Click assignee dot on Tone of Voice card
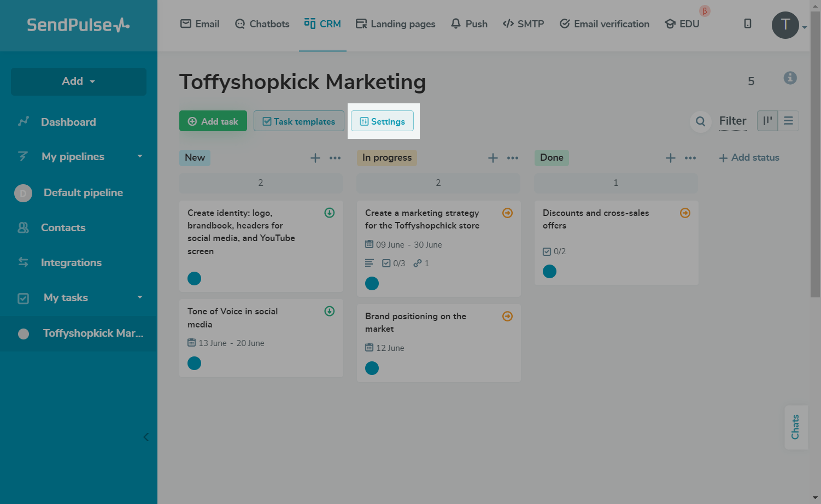The width and height of the screenshot is (821, 504). [194, 364]
